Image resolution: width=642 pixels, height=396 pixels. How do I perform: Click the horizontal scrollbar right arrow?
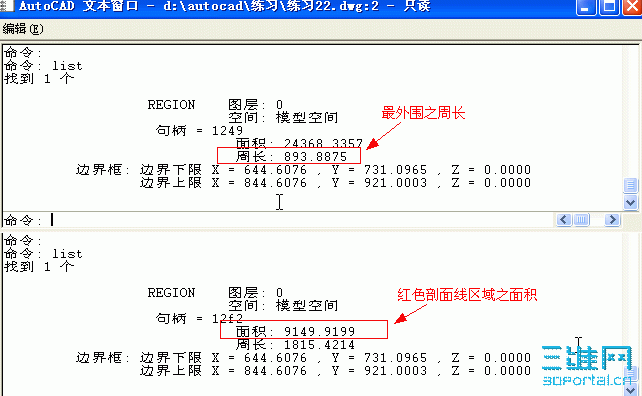(612, 220)
